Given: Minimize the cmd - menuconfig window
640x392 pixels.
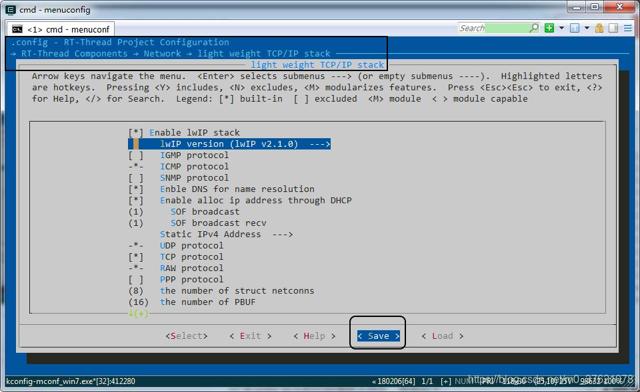Looking at the screenshot, I should pos(577,7).
